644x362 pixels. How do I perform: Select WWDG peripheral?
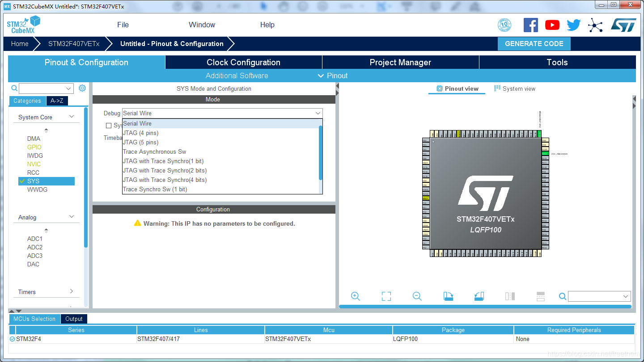[x=37, y=190]
